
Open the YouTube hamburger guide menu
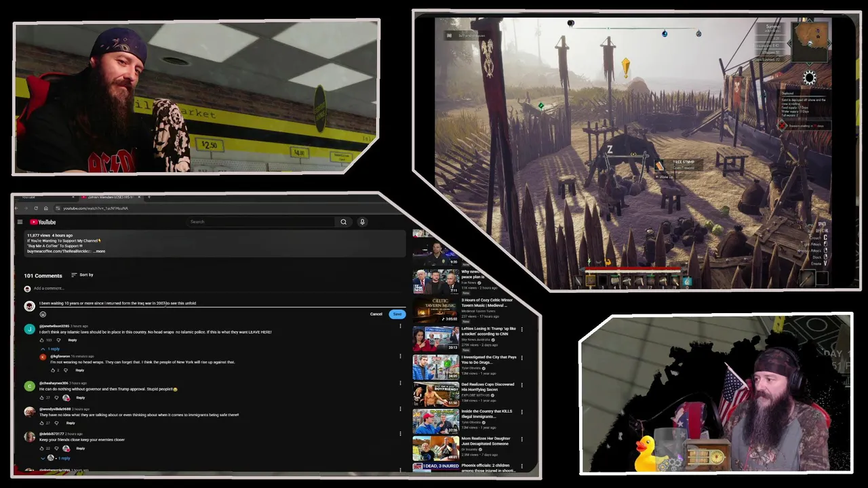point(20,222)
